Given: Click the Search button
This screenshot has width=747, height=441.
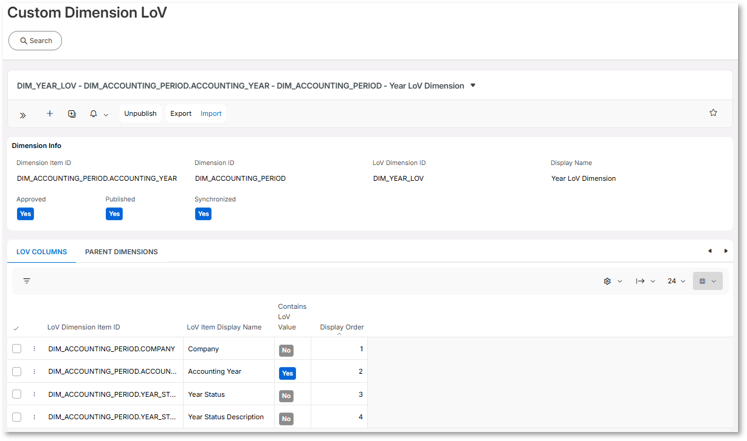Looking at the screenshot, I should [x=35, y=41].
